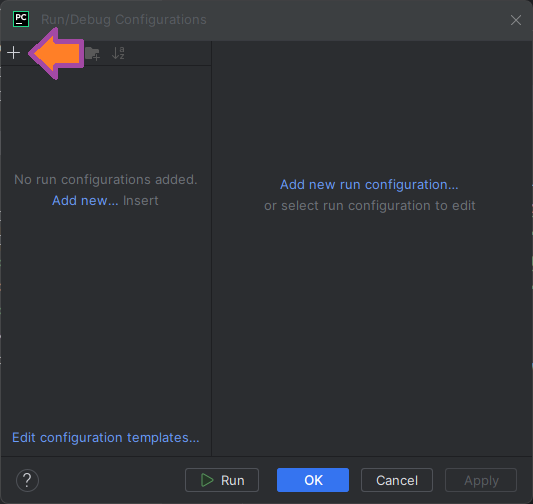Sort configurations alphabetically with the a-z icon
The image size is (533, 504).
pos(118,53)
